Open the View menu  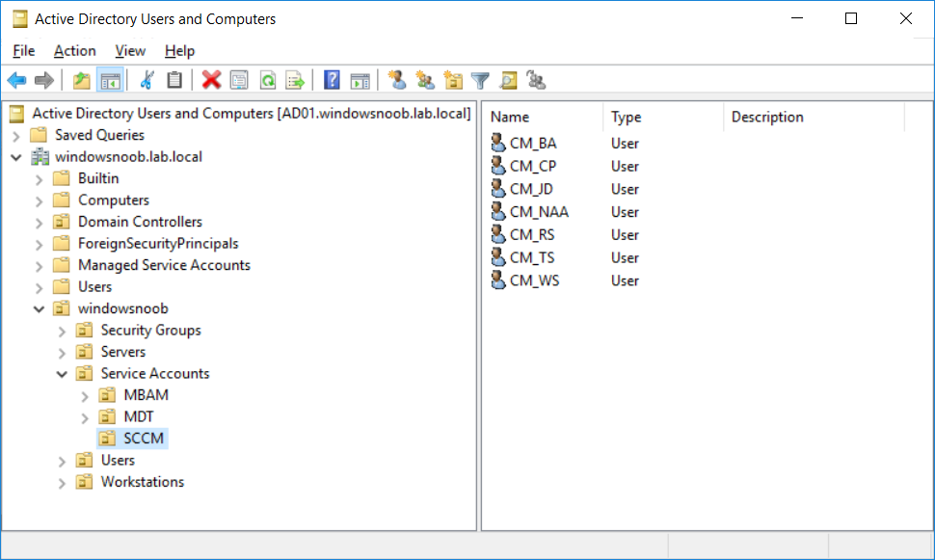tap(130, 51)
